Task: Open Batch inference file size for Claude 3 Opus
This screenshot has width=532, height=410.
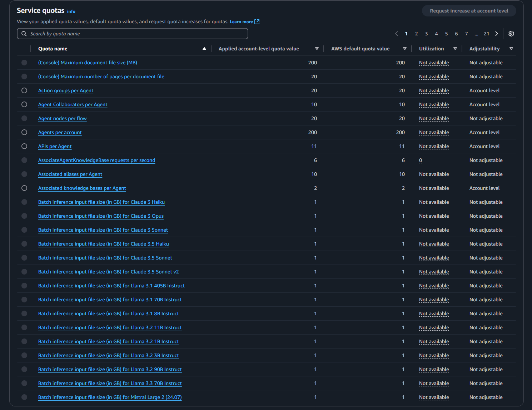Action: (x=101, y=216)
